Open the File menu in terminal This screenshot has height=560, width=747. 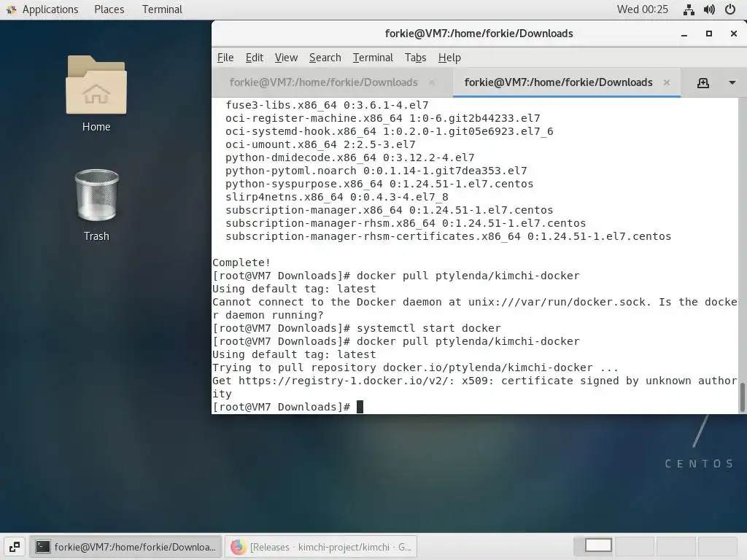coord(225,58)
